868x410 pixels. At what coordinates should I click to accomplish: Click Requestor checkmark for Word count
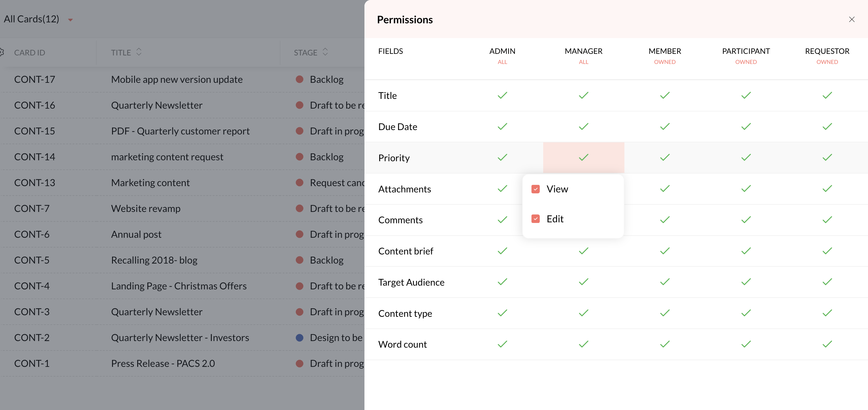(x=827, y=344)
